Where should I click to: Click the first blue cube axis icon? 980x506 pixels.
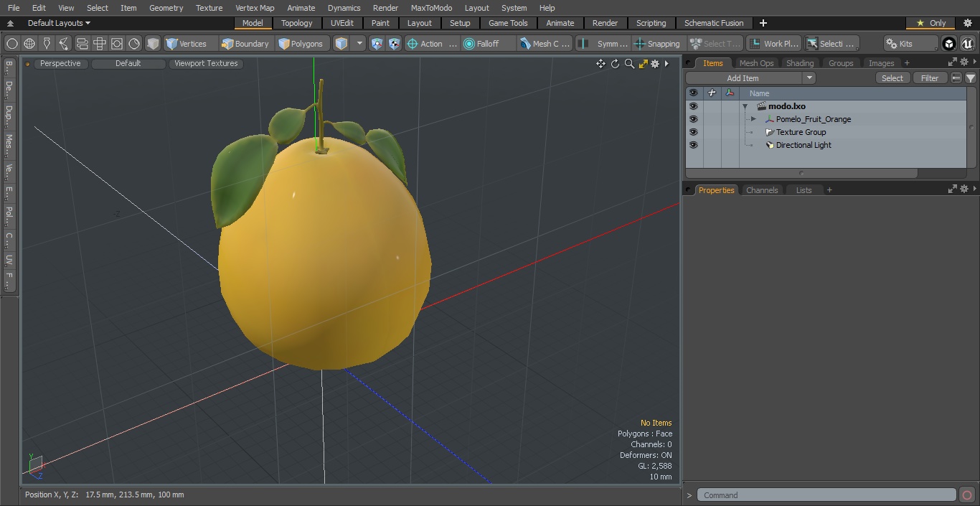pos(377,44)
